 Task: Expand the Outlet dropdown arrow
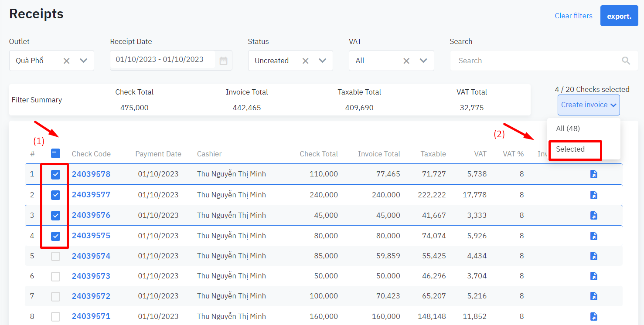pos(84,61)
